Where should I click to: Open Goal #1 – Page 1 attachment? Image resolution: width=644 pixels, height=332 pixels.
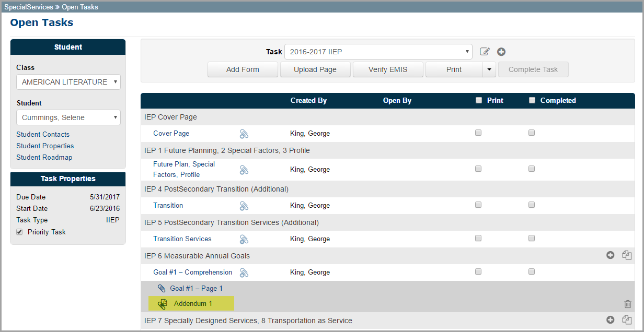[197, 288]
